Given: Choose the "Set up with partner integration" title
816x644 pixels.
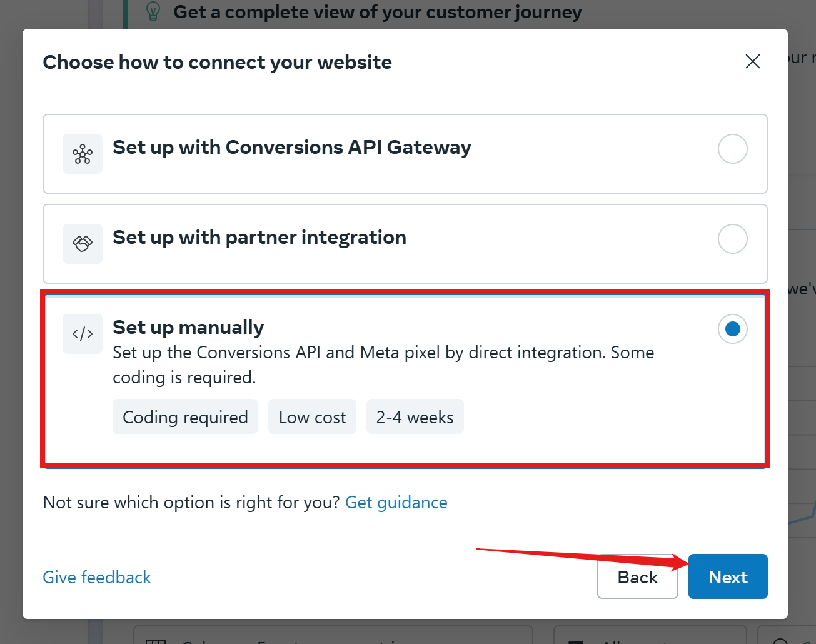Looking at the screenshot, I should tap(259, 238).
